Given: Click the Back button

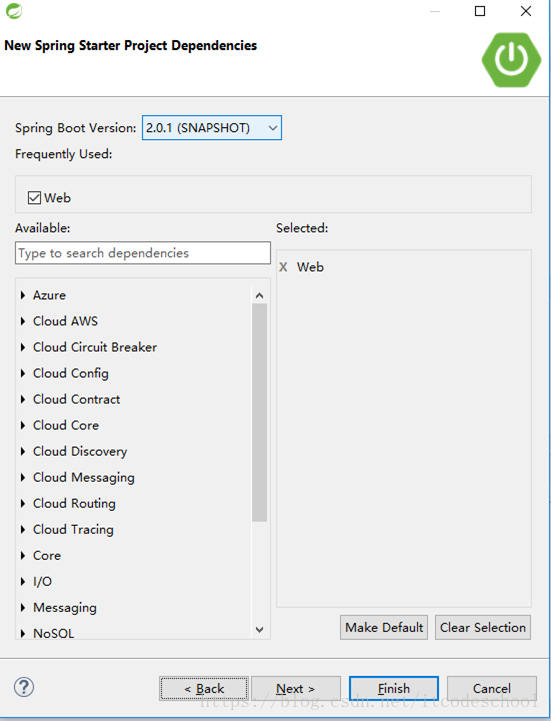Looking at the screenshot, I should point(204,688).
